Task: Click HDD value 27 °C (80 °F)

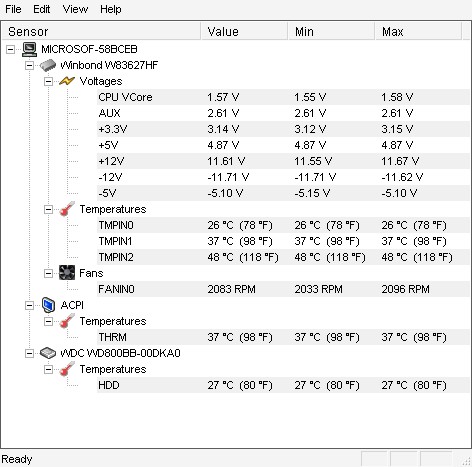Action: point(240,385)
